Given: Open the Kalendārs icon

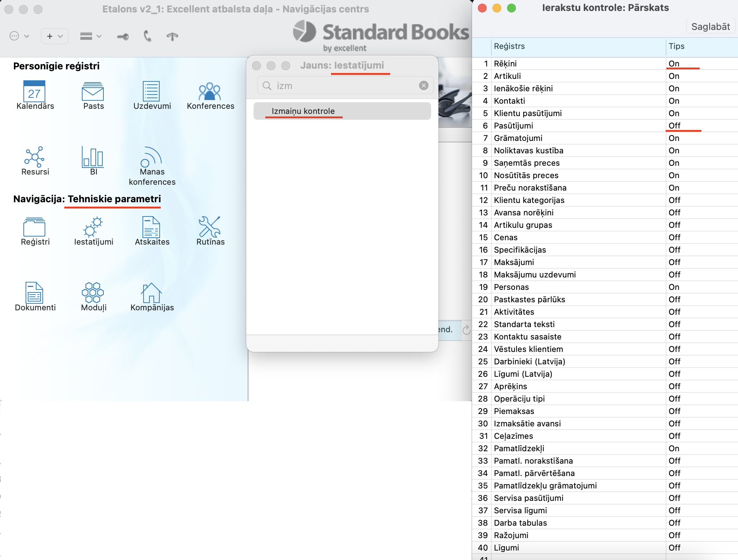Looking at the screenshot, I should tap(34, 91).
